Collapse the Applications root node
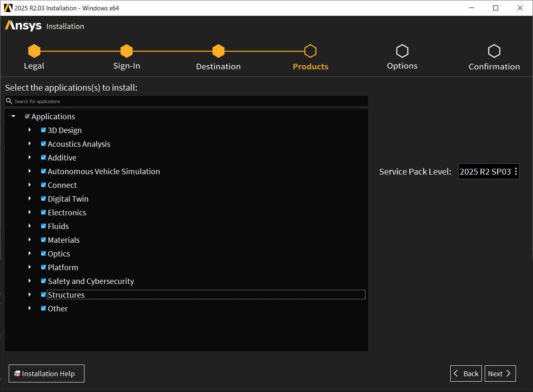 coord(13,116)
